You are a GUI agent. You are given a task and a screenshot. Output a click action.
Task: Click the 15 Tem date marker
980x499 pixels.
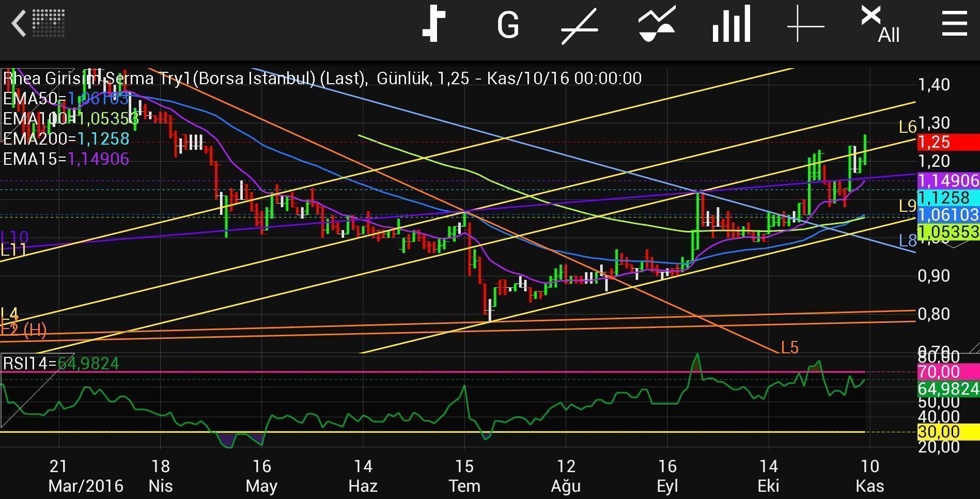(464, 476)
